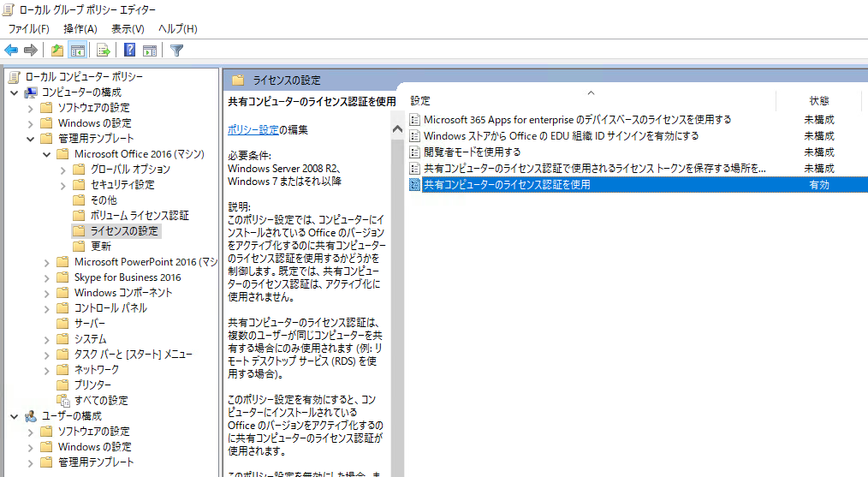The height and width of the screenshot is (477, 868).
Task: Collapse the Microsoft Office 2016 (マシン) node
Action: click(46, 154)
